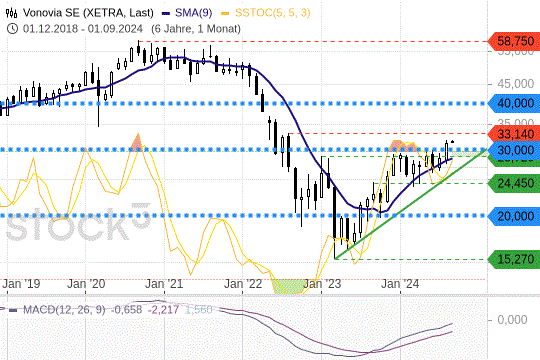Select the SMA(9) indicator label
The height and width of the screenshot is (360, 540).
point(194,13)
